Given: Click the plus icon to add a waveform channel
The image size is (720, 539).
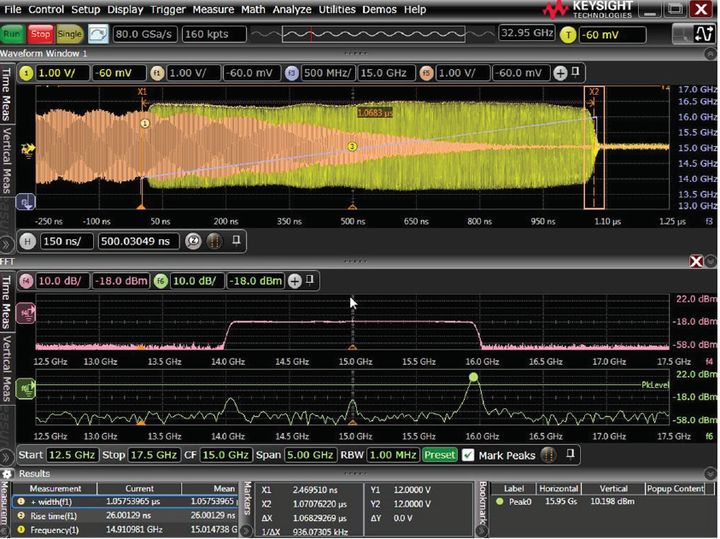Looking at the screenshot, I should [x=560, y=73].
